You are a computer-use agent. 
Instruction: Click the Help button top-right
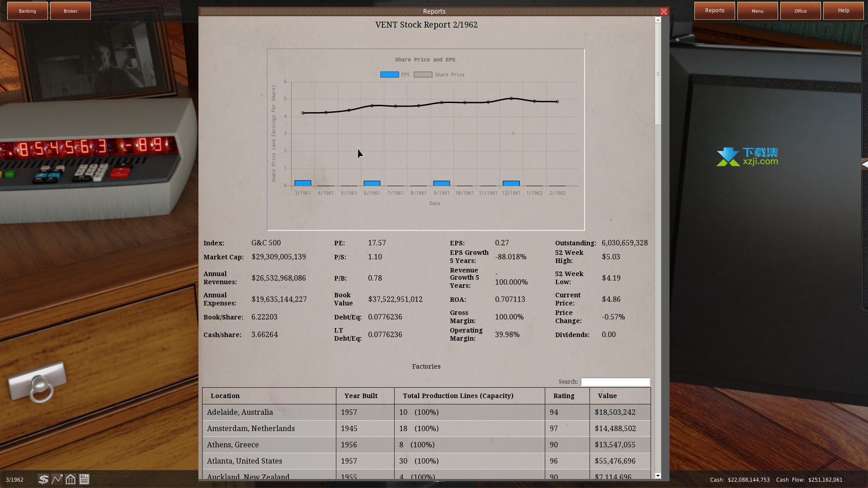844,11
